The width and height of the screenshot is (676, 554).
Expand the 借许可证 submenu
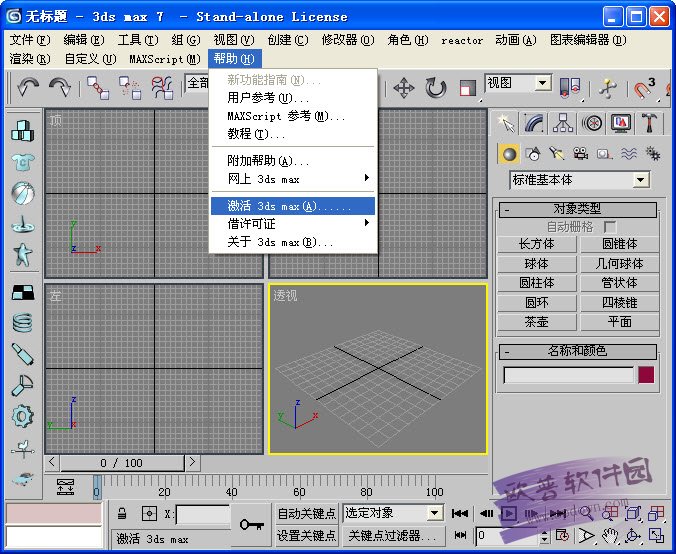pos(293,224)
